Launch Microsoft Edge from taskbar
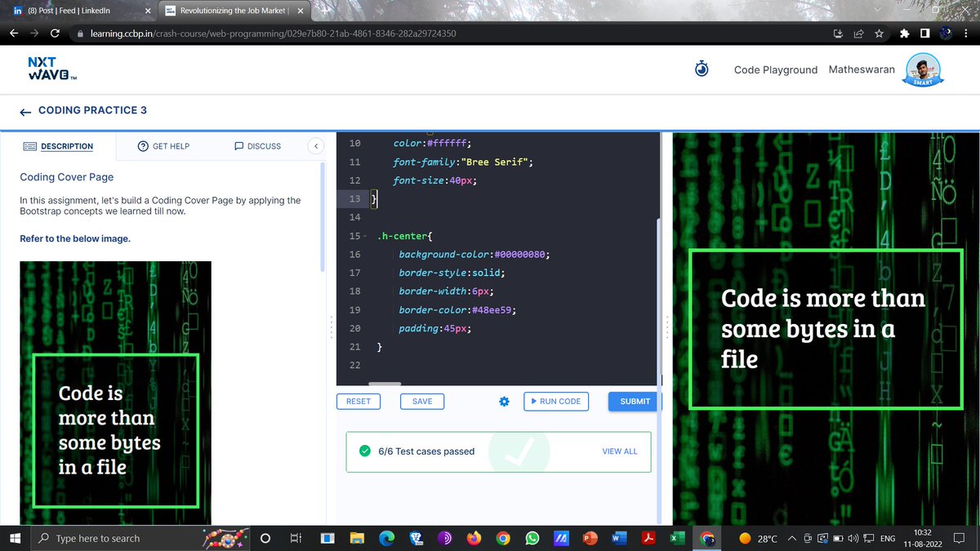This screenshot has height=551, width=980. tap(386, 539)
